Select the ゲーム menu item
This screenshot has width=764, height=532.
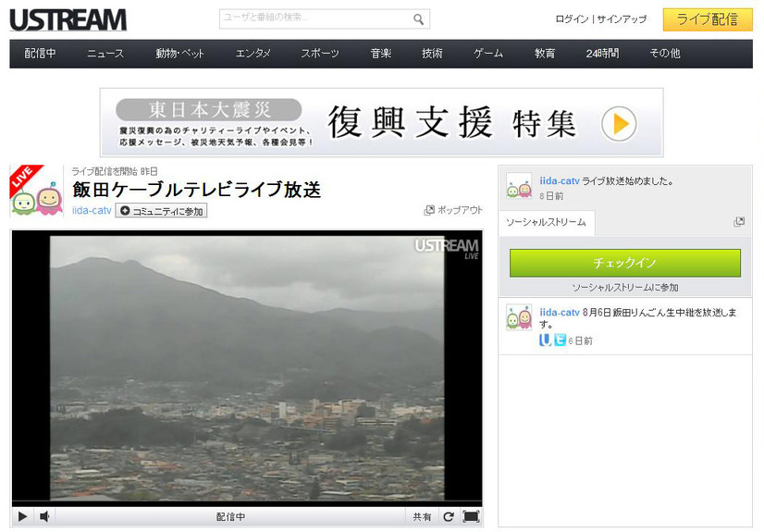pos(487,53)
